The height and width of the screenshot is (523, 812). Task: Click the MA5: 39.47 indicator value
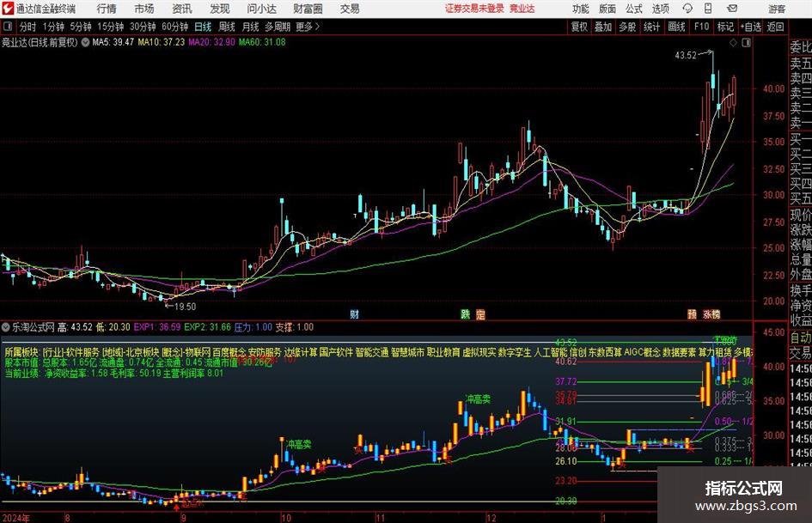point(113,42)
